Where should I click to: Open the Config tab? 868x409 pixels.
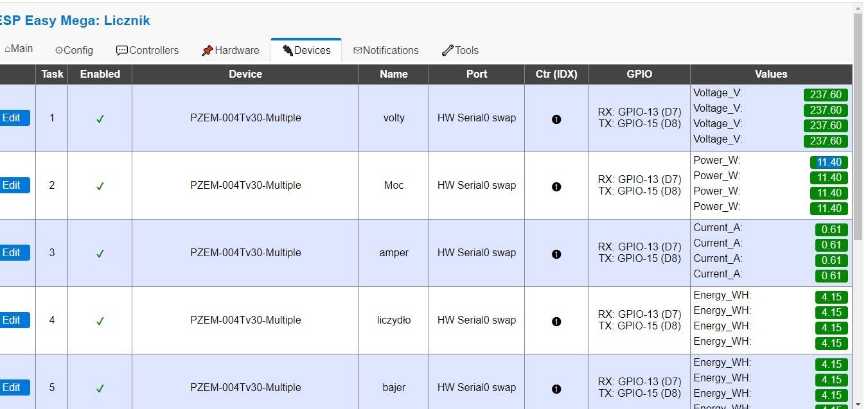click(x=74, y=50)
